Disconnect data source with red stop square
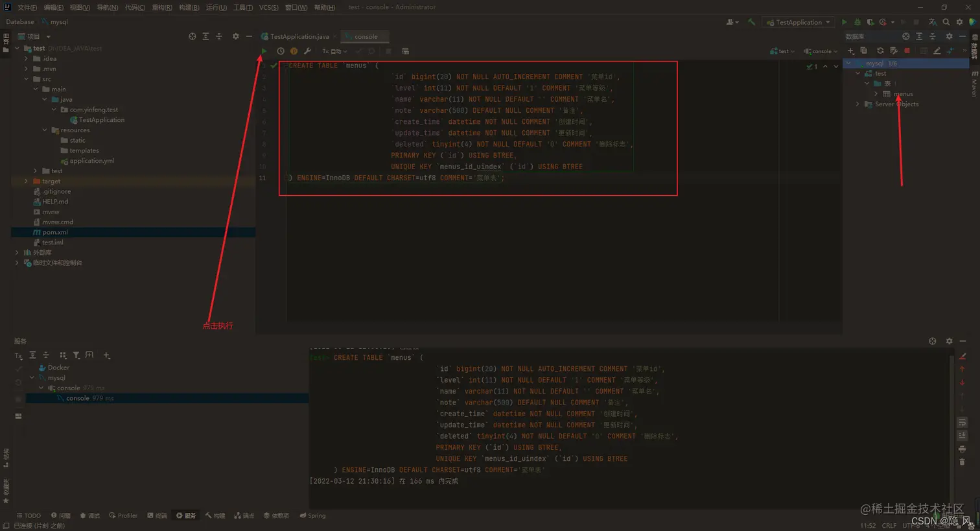Screen dimensions: 980x531 click(907, 51)
